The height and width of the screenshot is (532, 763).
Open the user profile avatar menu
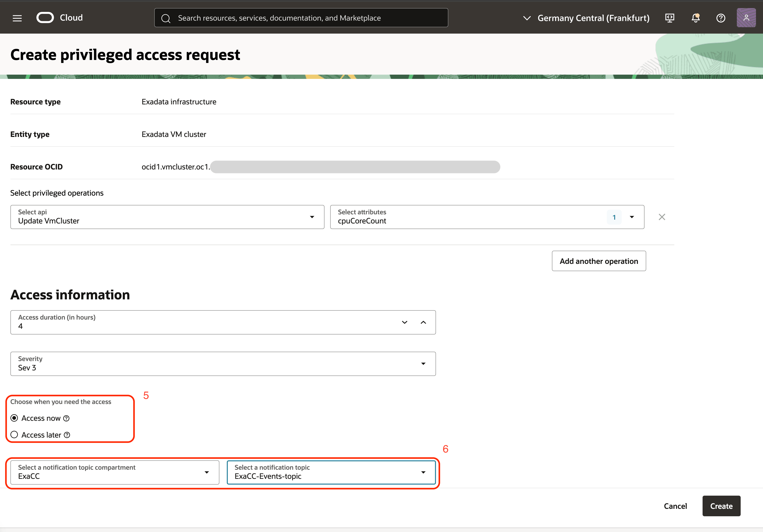click(746, 18)
